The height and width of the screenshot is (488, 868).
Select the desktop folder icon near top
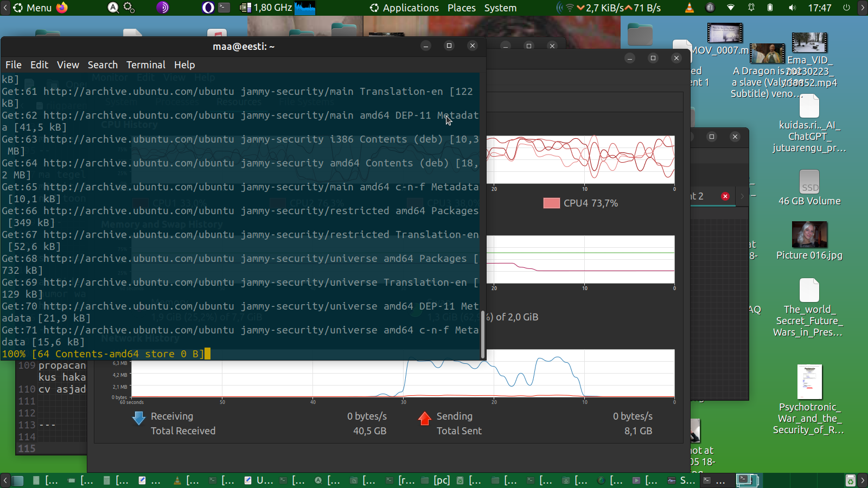[x=640, y=34]
